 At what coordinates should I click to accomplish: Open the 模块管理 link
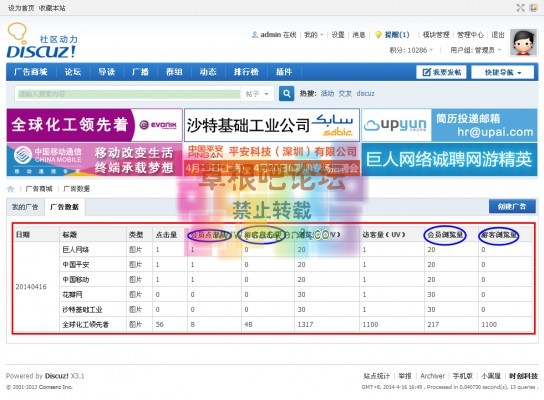point(436,35)
